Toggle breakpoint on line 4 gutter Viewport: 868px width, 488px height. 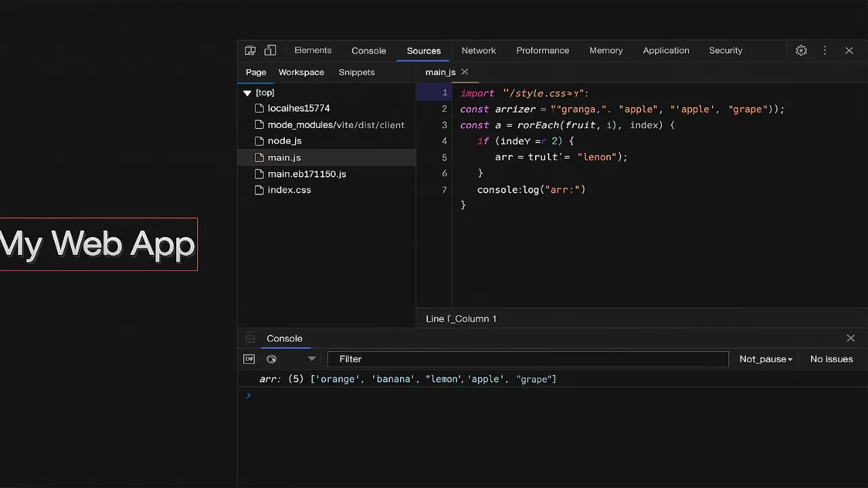444,141
